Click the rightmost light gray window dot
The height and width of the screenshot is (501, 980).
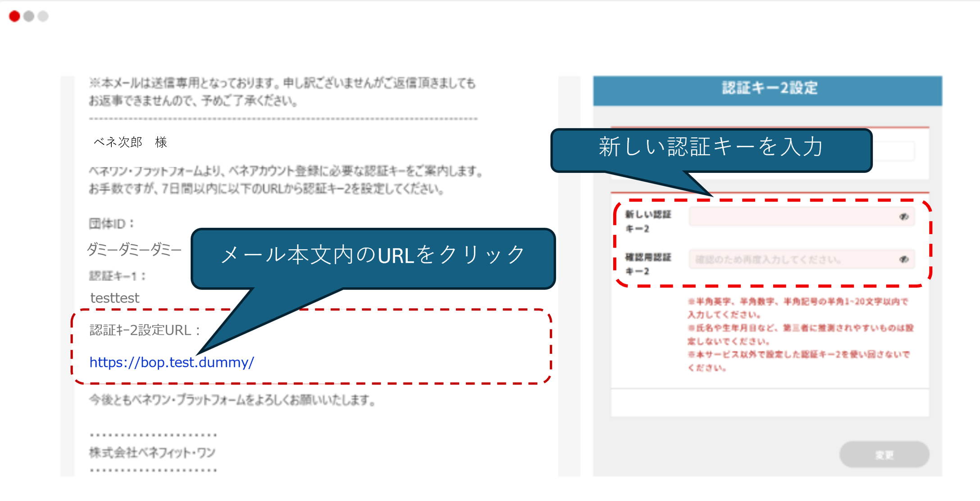(43, 16)
